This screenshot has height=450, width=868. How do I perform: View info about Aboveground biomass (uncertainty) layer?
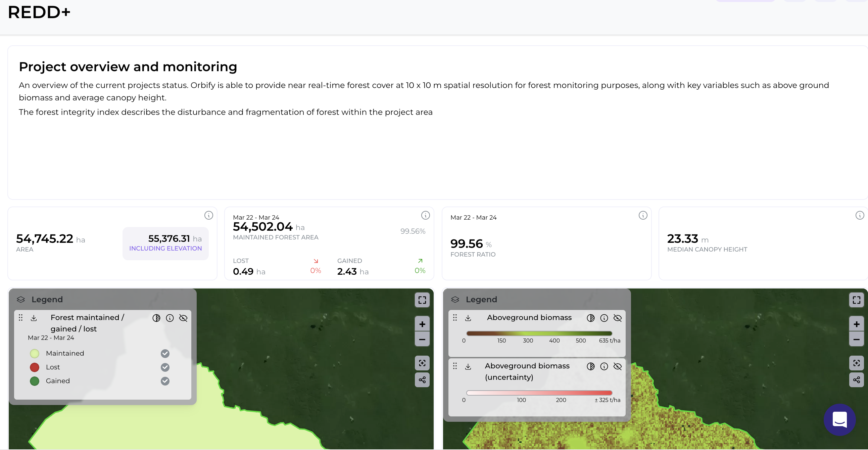tap(604, 366)
